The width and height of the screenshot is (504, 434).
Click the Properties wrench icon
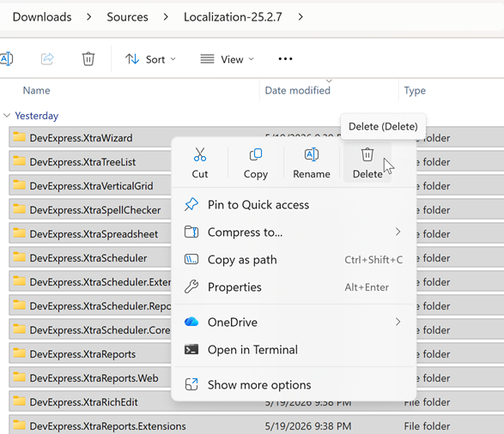point(191,286)
